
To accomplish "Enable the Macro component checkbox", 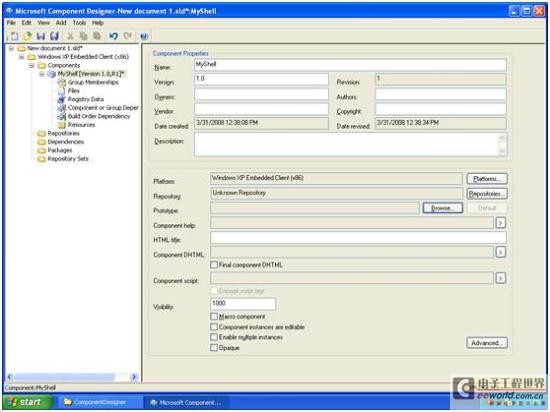I will (x=214, y=316).
